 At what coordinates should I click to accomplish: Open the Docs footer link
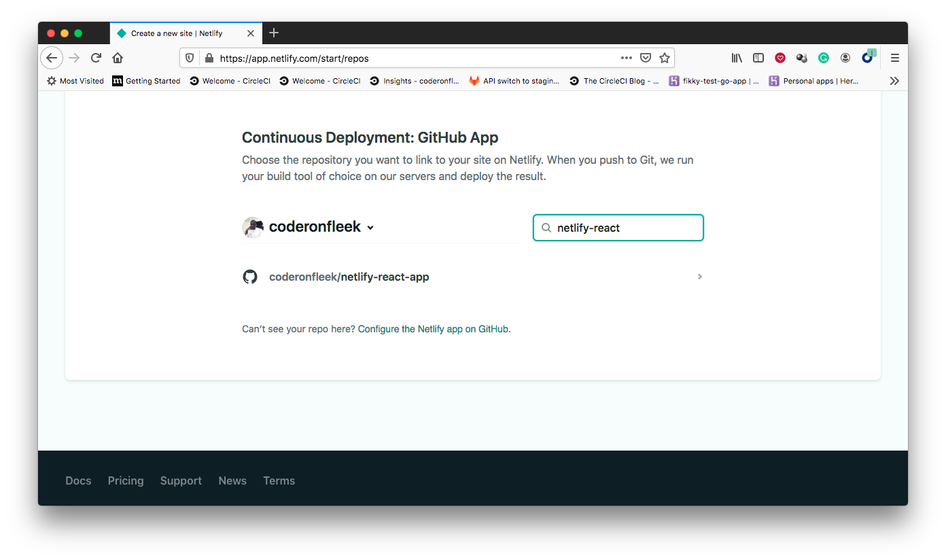[x=78, y=480]
